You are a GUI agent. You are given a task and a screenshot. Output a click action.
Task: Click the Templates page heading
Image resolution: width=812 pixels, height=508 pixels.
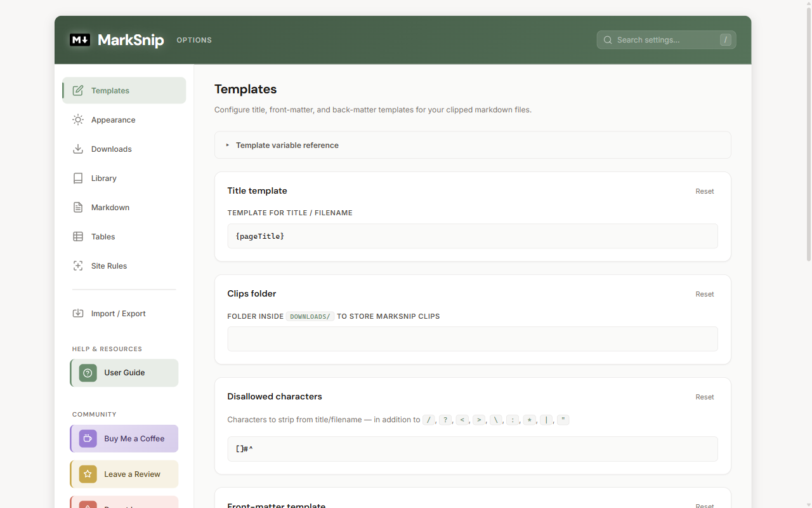pyautogui.click(x=246, y=89)
